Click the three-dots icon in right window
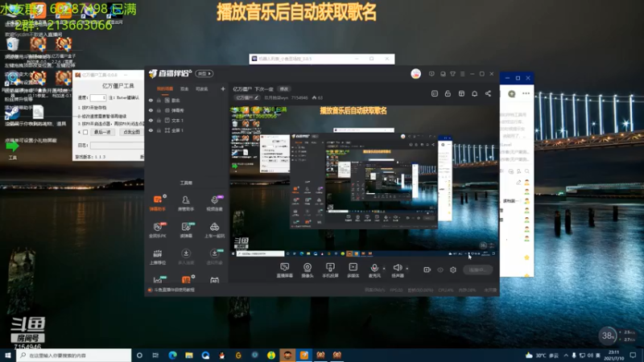644x362 pixels. tap(526, 93)
